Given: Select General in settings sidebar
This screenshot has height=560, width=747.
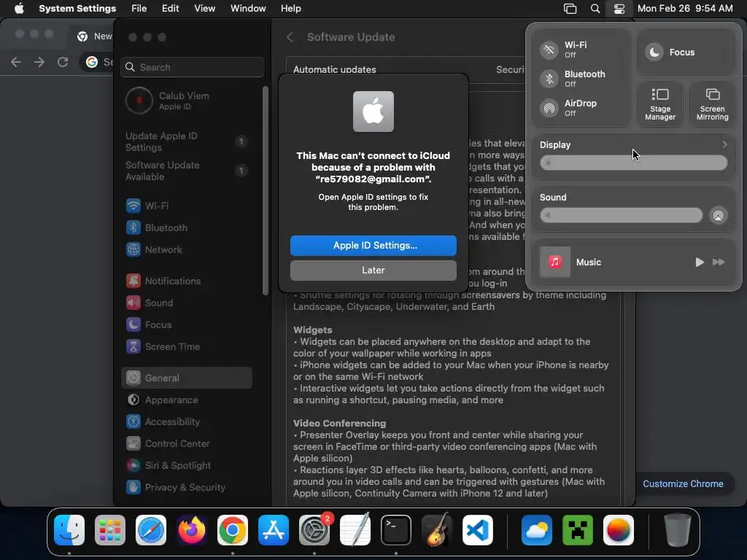Looking at the screenshot, I should tap(187, 378).
